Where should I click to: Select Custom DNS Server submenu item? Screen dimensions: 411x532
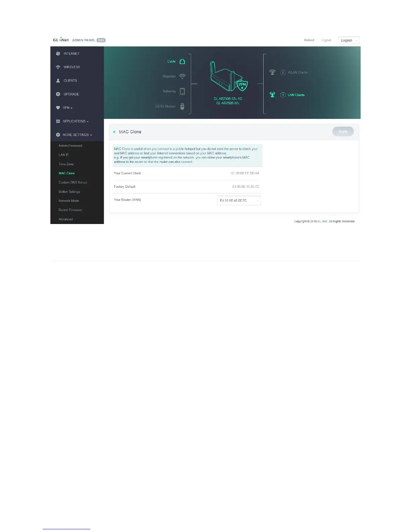click(73, 182)
